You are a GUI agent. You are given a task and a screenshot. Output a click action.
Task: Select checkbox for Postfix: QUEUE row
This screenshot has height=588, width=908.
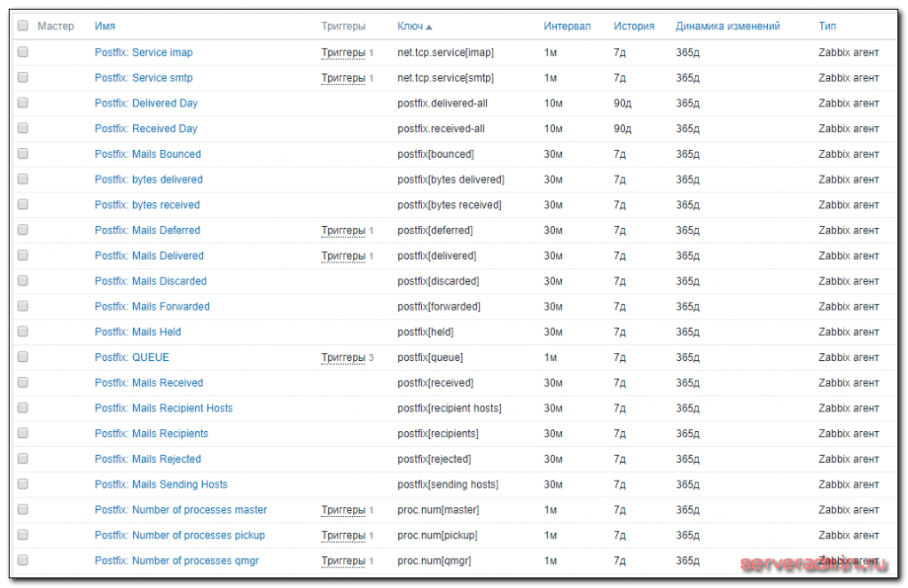click(23, 357)
